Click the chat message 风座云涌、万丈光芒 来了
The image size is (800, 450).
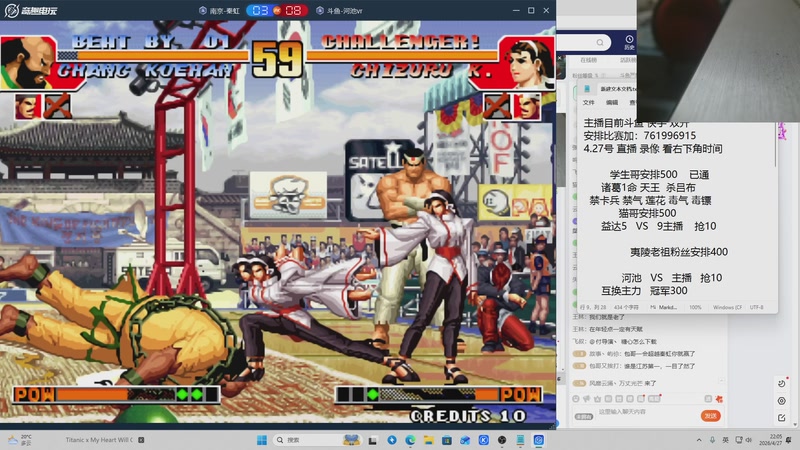pos(622,383)
